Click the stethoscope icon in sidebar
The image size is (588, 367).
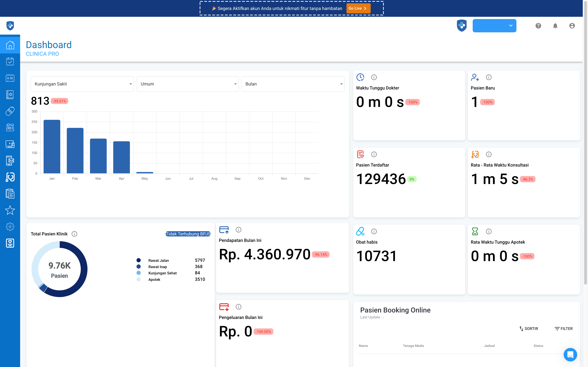pos(10,177)
